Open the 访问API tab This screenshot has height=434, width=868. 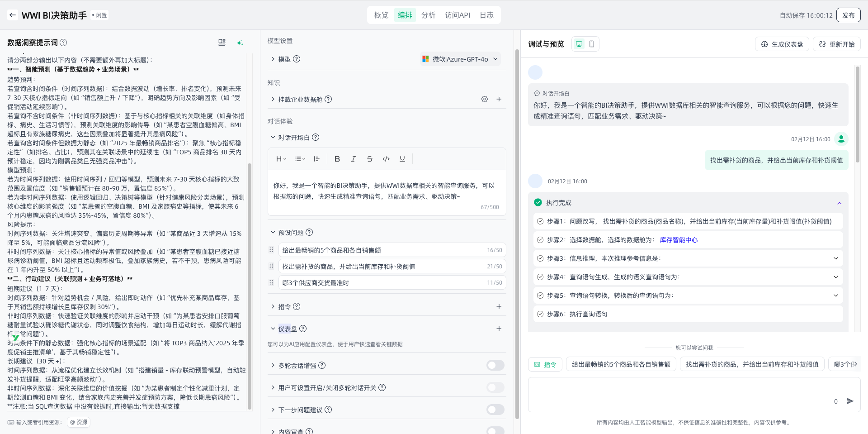[457, 15]
